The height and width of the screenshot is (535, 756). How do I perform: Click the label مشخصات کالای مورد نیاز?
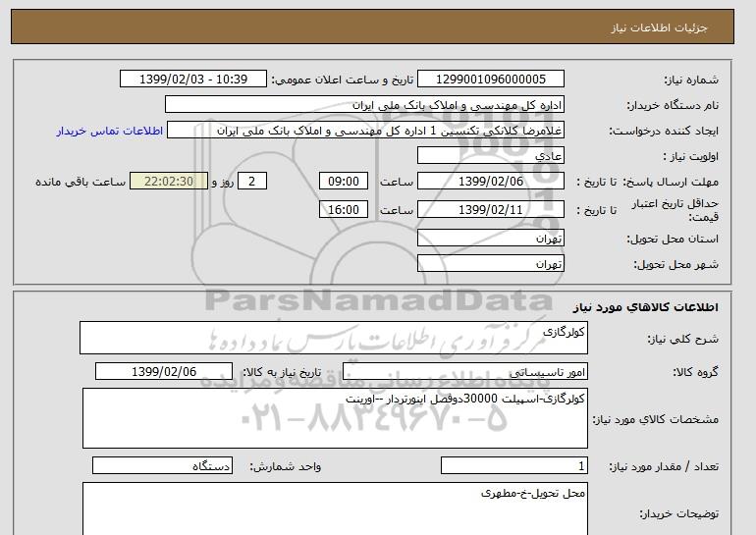(656, 419)
